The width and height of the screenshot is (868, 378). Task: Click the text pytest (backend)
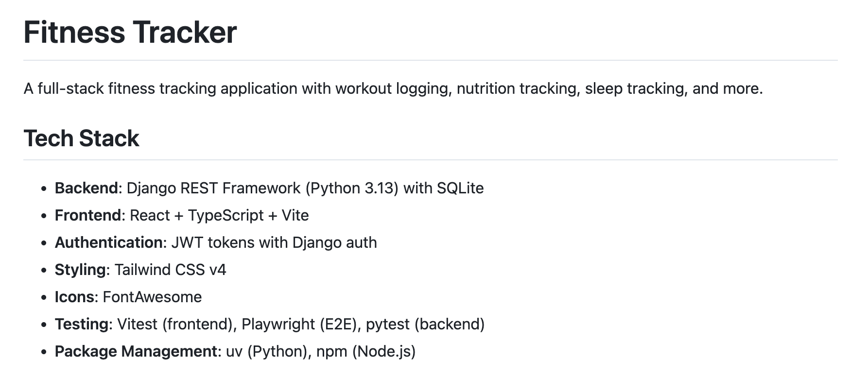pyautogui.click(x=425, y=324)
